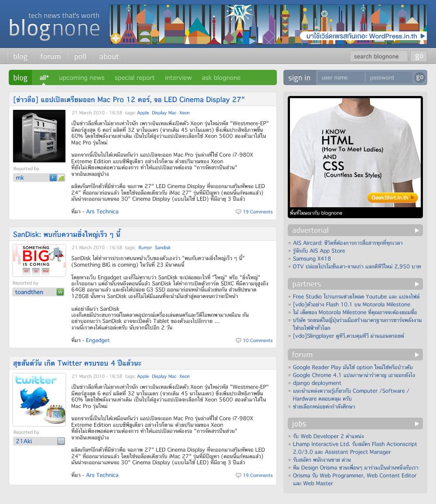
Task: Open the Rumor tag
Action: pyautogui.click(x=145, y=247)
